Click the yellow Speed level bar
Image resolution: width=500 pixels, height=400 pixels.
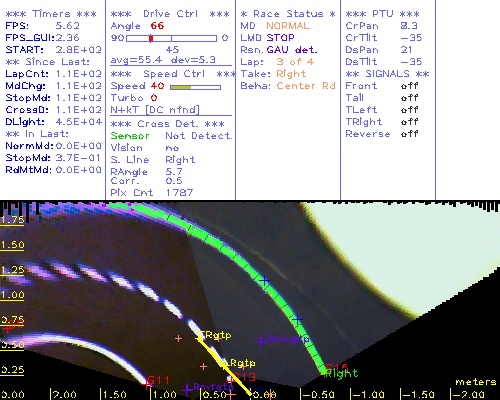[181, 87]
